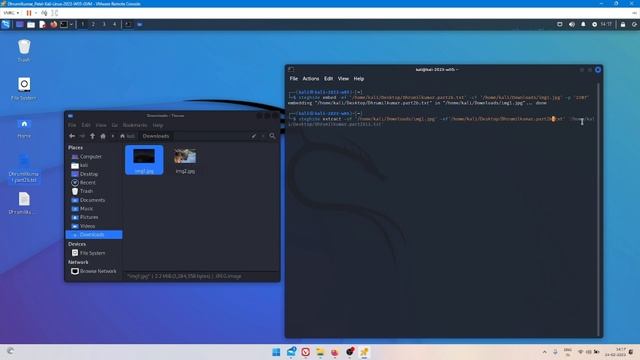Open Bookmarks menu in Thunar file manager
This screenshot has width=640, height=360.
pos(135,125)
